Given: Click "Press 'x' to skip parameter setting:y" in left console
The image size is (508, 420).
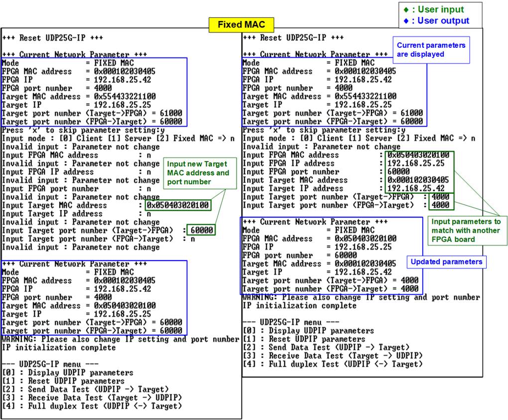Looking at the screenshot, I should pos(83,130).
